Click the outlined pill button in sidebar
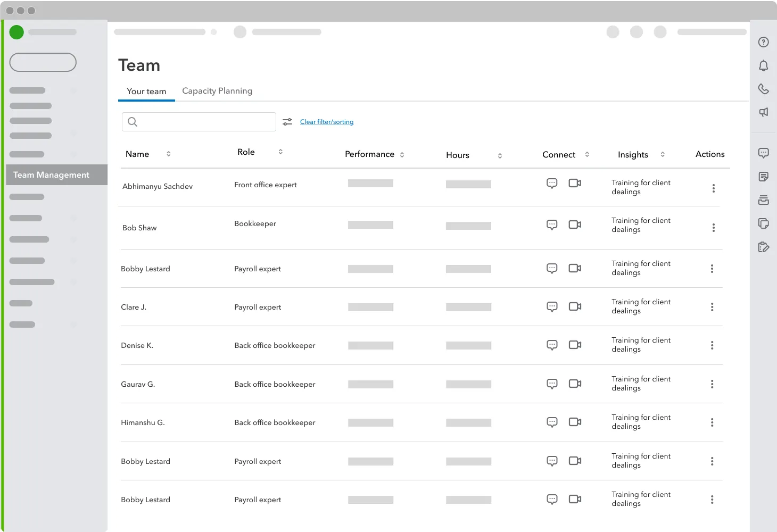The height and width of the screenshot is (532, 777). tap(43, 62)
